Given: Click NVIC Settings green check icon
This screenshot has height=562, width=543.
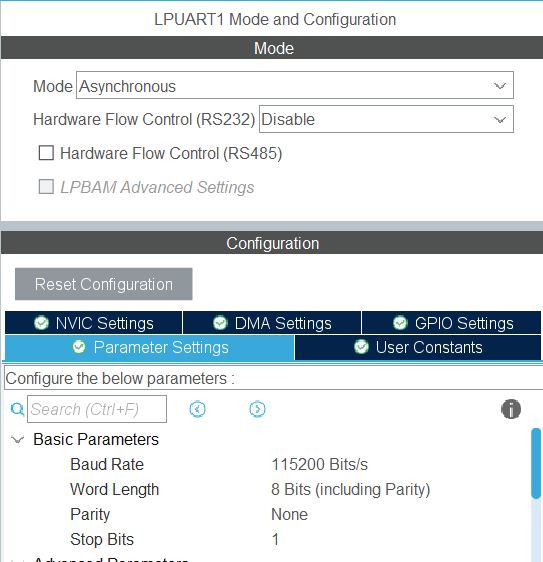Looking at the screenshot, I should (41, 323).
